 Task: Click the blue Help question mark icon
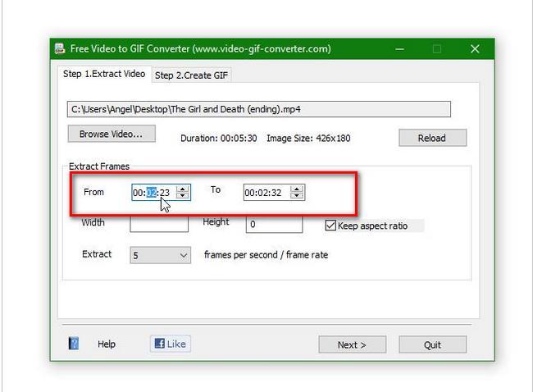(74, 344)
